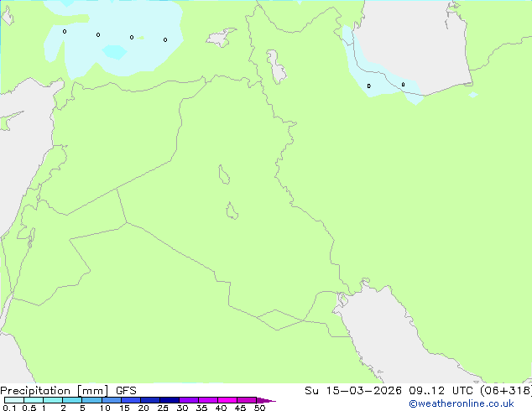Click the legend value '25'
532x411 pixels.
coord(163,408)
